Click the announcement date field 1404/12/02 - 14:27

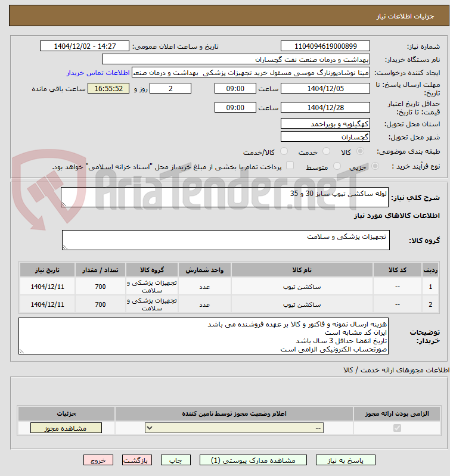click(85, 46)
